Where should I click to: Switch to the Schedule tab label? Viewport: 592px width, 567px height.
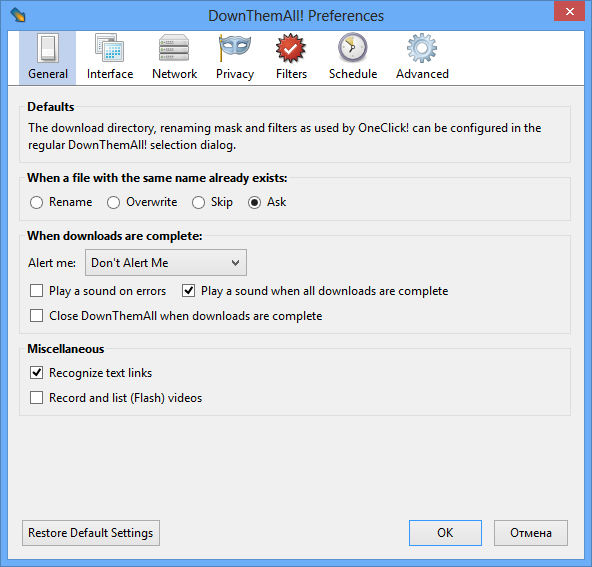[x=353, y=74]
